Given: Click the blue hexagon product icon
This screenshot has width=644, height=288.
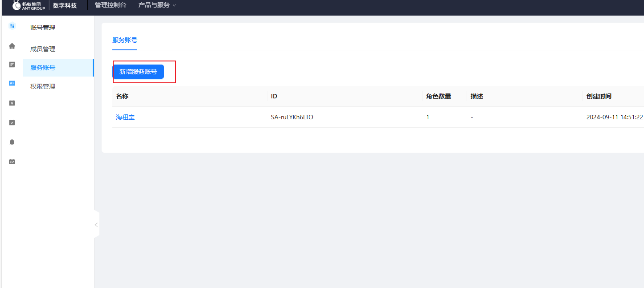Looking at the screenshot, I should [x=12, y=26].
